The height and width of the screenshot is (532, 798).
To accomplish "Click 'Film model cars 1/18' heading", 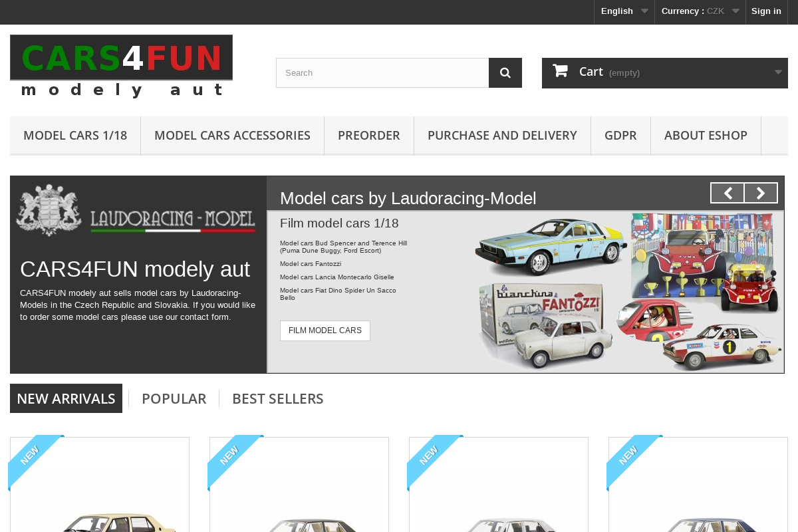I will (x=339, y=223).
